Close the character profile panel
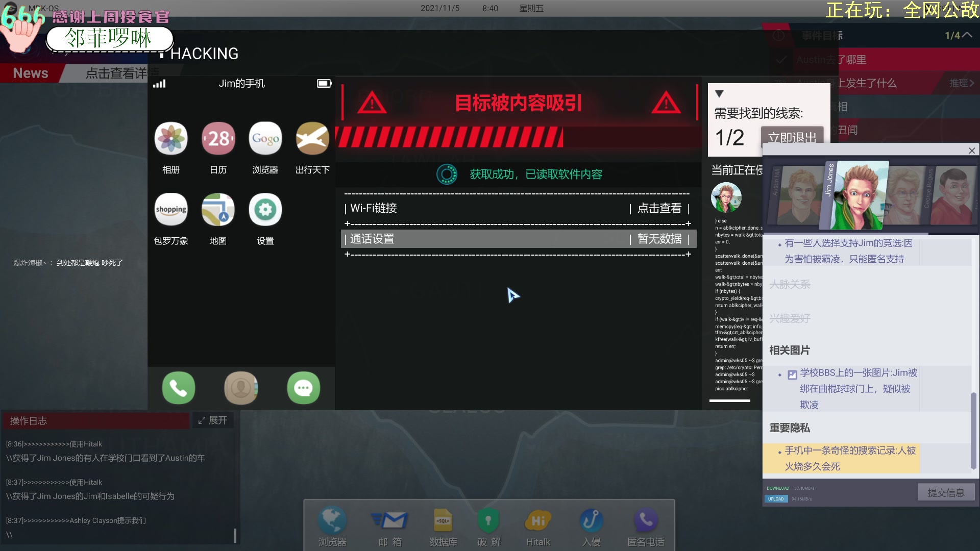Screen dimensions: 980x551 972,151
